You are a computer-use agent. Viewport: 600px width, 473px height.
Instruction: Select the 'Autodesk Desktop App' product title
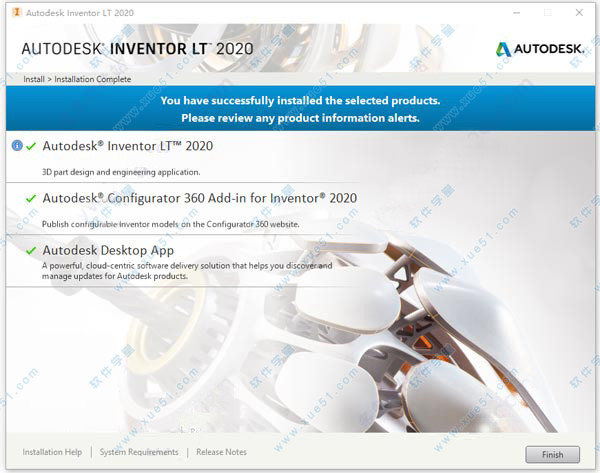(108, 250)
